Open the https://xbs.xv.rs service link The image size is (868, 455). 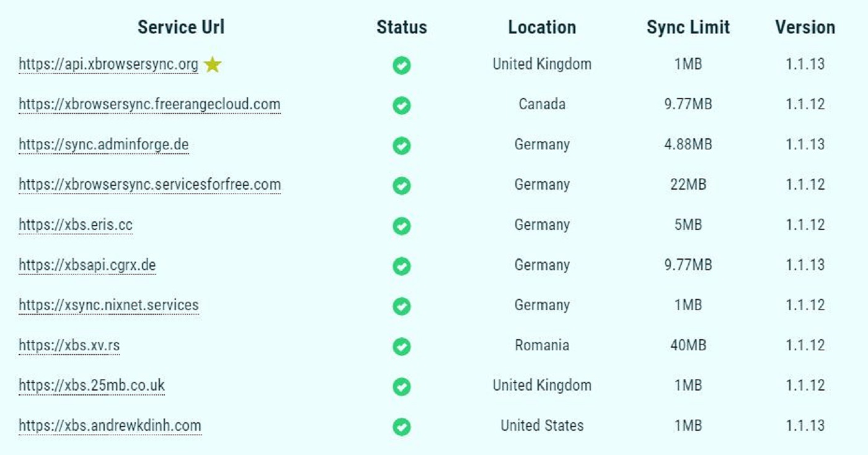point(69,345)
